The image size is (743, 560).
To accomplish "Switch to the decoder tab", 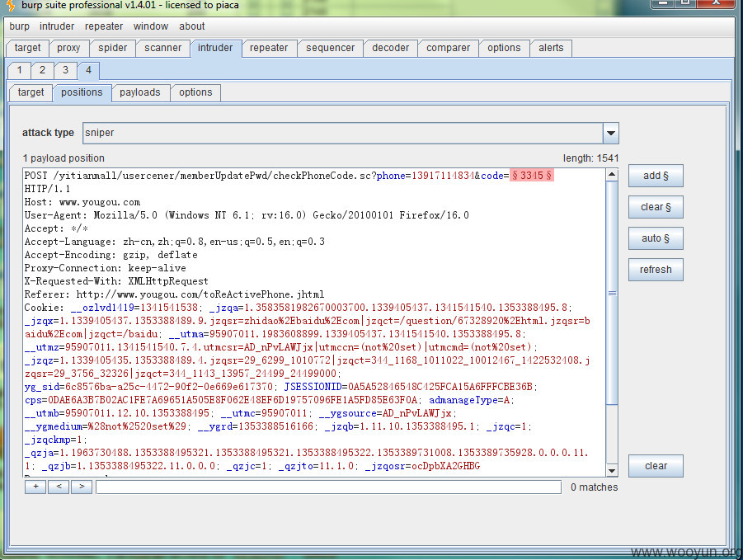I will (390, 48).
